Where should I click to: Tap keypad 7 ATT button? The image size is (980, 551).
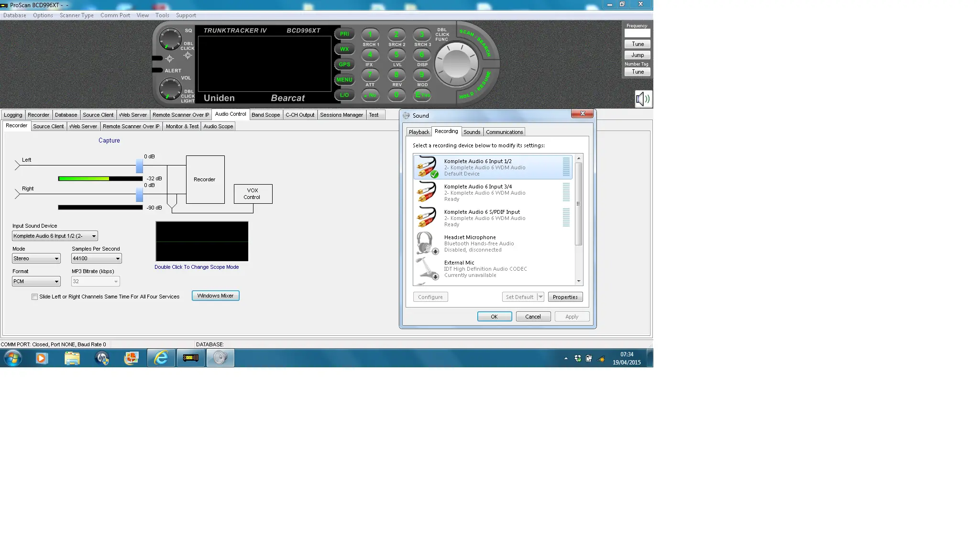pos(370,75)
